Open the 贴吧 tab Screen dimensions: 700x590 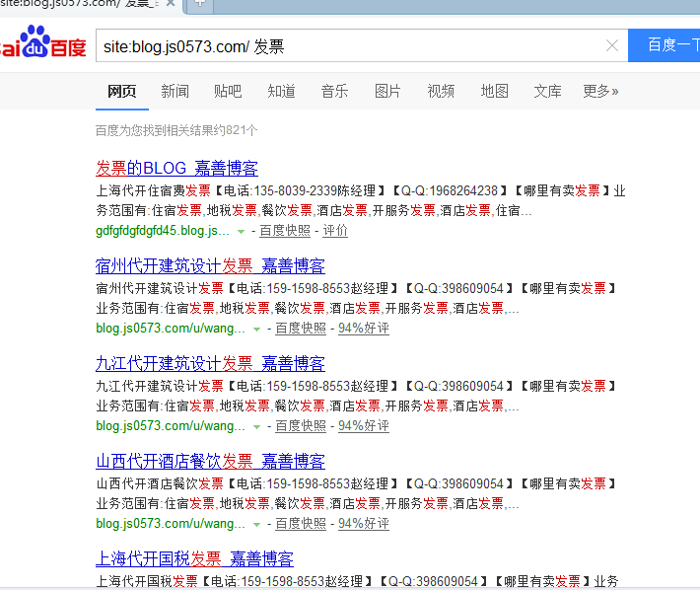[x=228, y=91]
